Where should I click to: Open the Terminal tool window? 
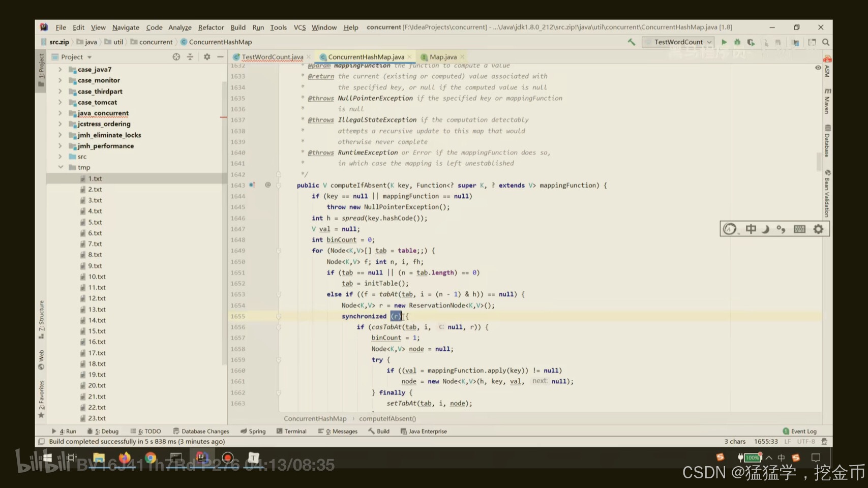click(291, 431)
